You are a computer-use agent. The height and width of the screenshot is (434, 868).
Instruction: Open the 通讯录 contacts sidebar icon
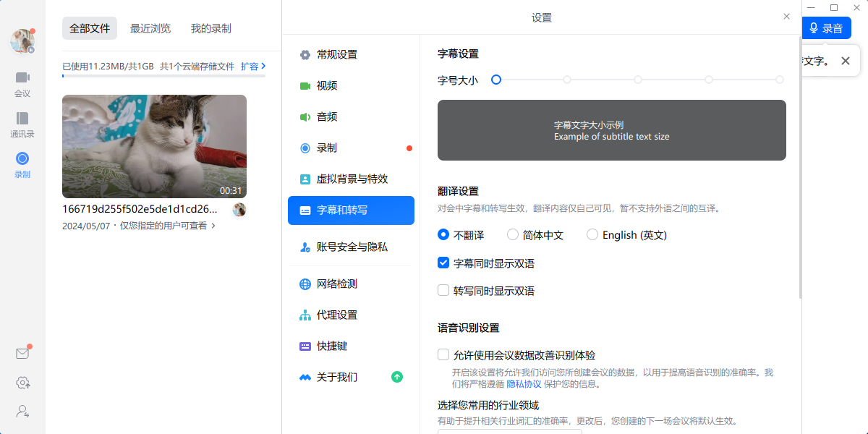coord(22,124)
